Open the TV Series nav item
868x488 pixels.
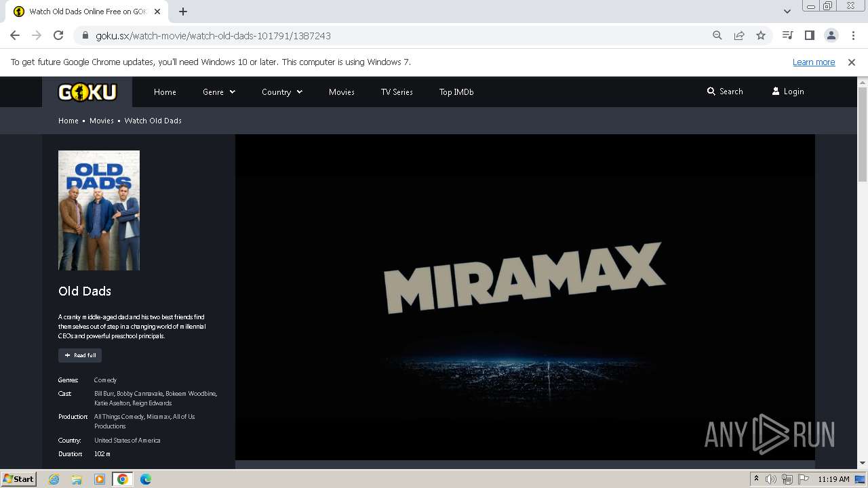pyautogui.click(x=397, y=91)
